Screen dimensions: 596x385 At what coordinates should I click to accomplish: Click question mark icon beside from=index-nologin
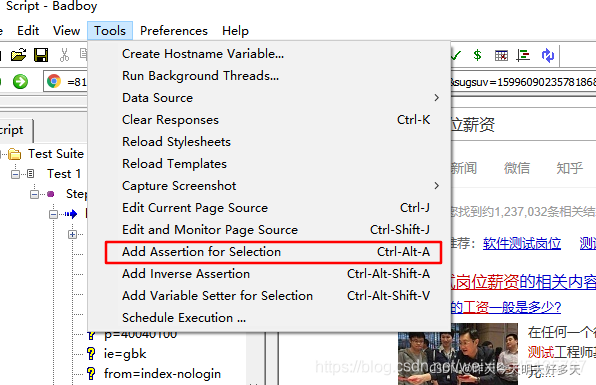point(91,374)
